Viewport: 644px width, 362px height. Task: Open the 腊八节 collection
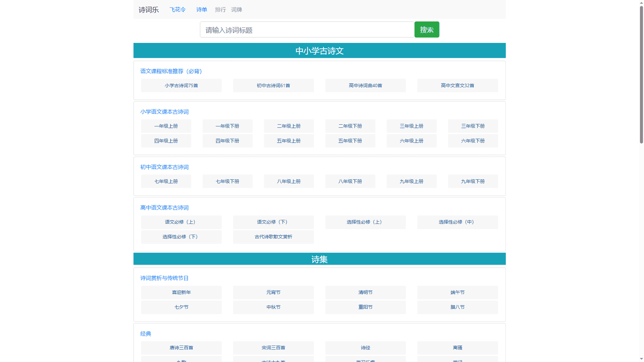coord(458,307)
